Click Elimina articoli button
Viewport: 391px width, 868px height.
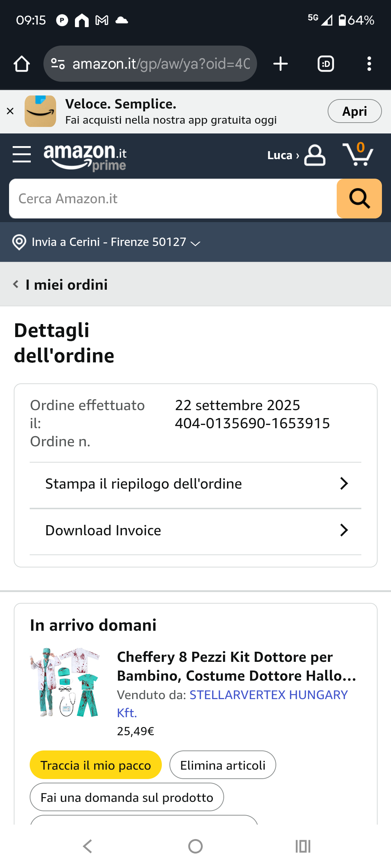pos(223,765)
